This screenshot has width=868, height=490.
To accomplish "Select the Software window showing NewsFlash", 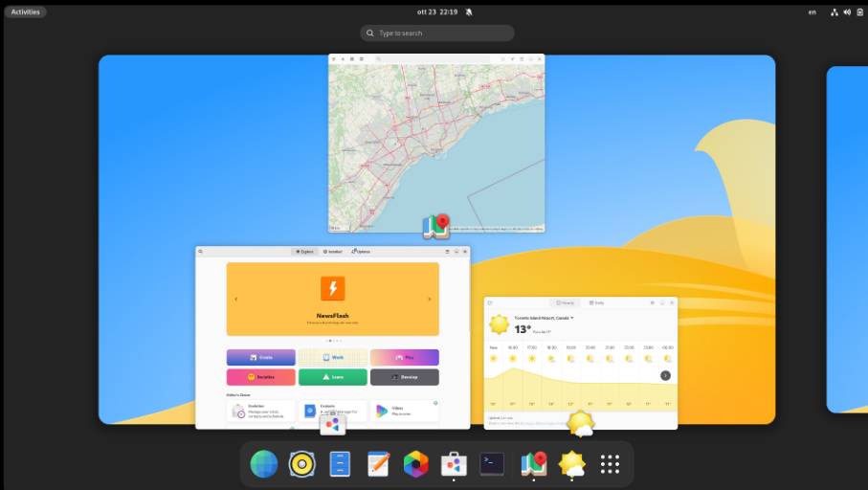I will point(333,337).
